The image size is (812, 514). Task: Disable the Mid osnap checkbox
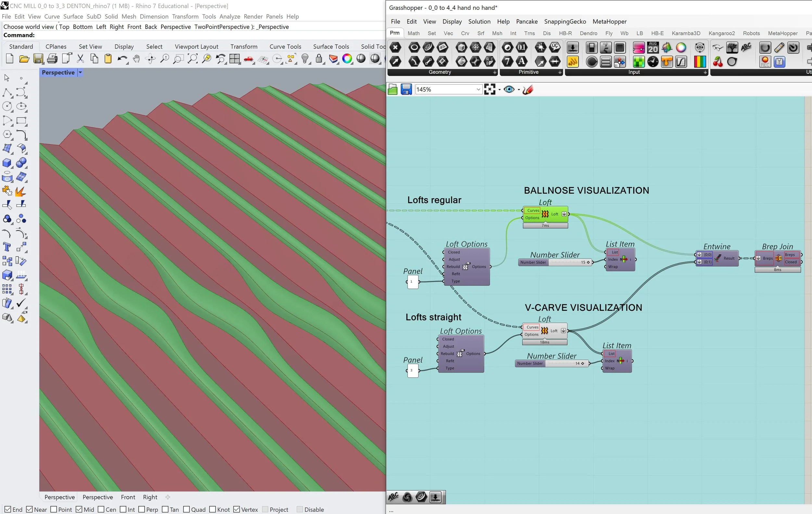(79, 509)
